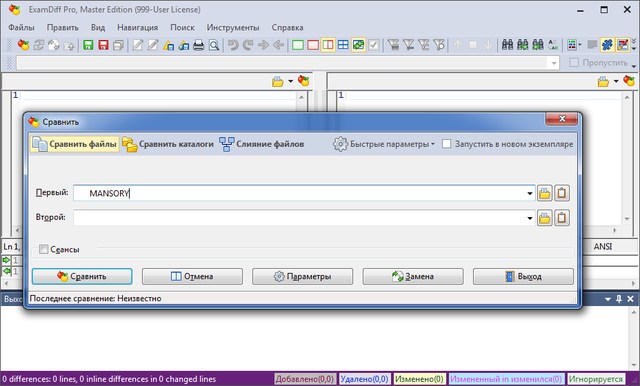Viewport: 640px width, 386px height.
Task: Enable the Сеансы checkbox
Action: (44, 249)
